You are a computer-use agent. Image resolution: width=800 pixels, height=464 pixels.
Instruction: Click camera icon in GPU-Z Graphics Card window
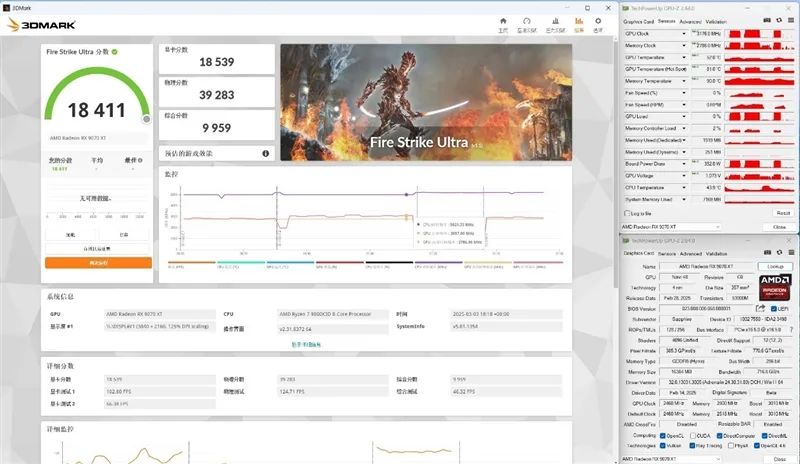[x=767, y=252]
